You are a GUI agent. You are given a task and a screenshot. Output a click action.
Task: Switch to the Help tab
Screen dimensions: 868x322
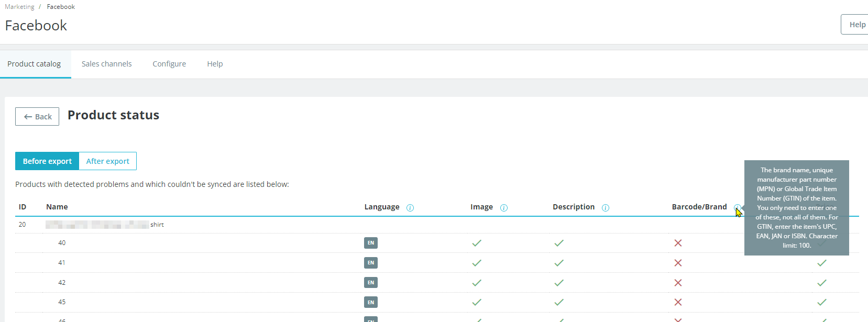215,64
